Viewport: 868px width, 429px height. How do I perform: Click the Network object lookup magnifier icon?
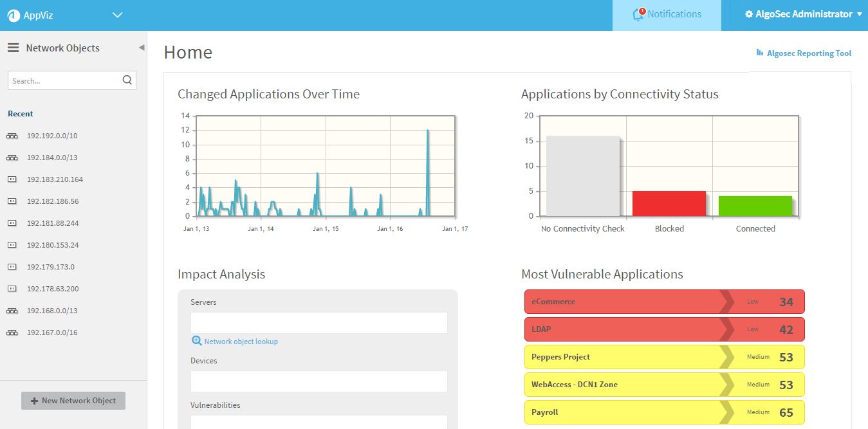[196, 341]
